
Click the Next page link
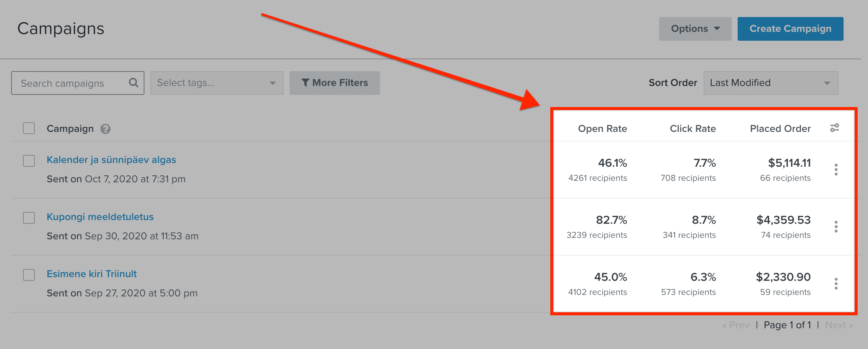[839, 325]
